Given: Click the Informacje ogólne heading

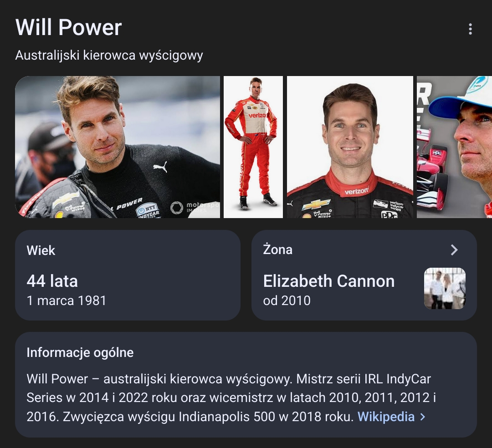Looking at the screenshot, I should pos(80,353).
